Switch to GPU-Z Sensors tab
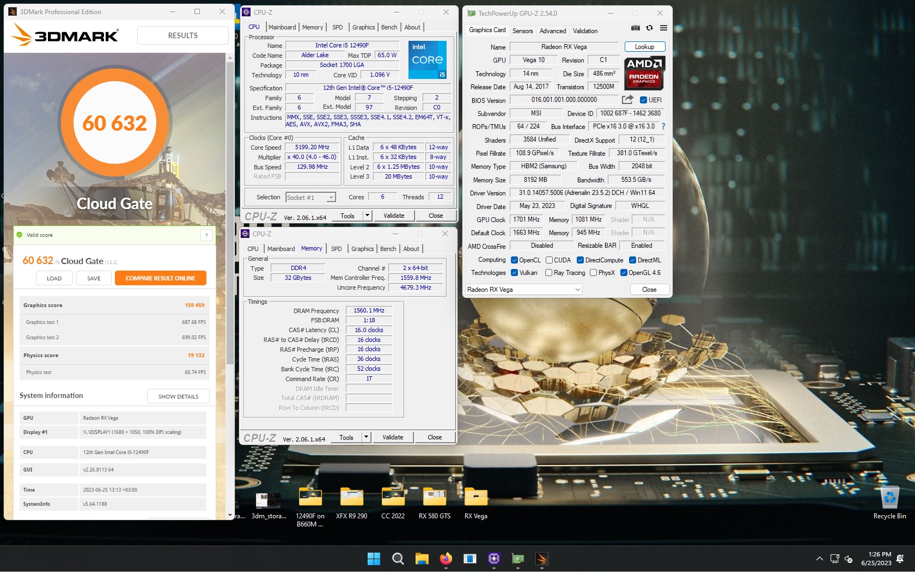Screen dimensions: 915x588 523,31
